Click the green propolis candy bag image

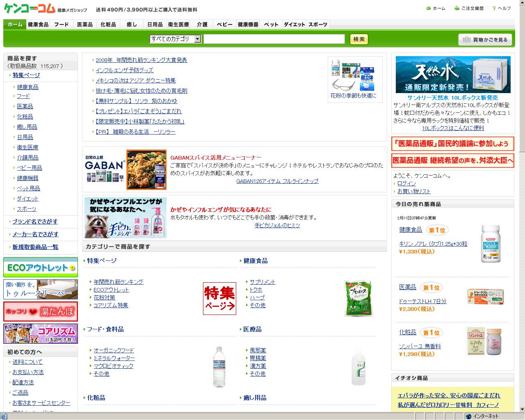tap(358, 299)
